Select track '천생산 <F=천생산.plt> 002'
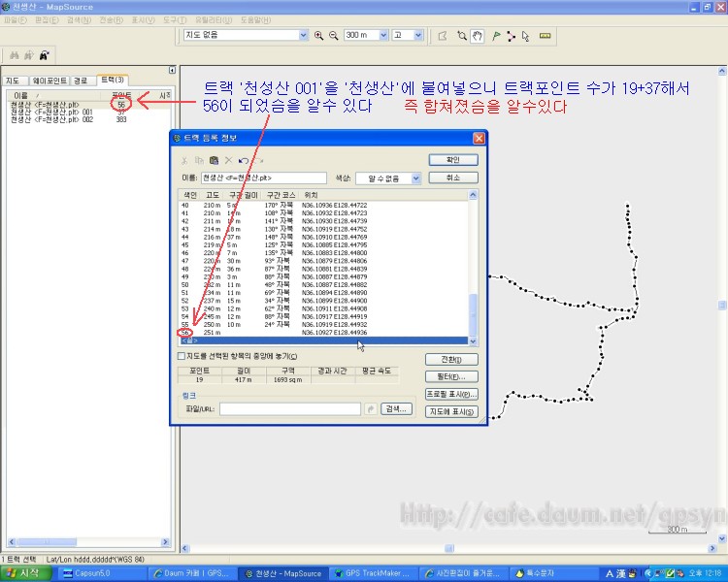728x582 pixels. [x=51, y=119]
